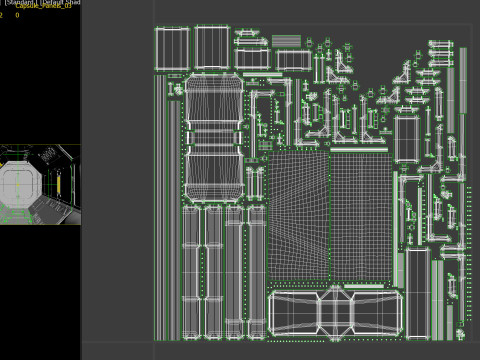Open the Default Shading viewport menu
Viewport: 480px width, 360px height.
(60, 2)
